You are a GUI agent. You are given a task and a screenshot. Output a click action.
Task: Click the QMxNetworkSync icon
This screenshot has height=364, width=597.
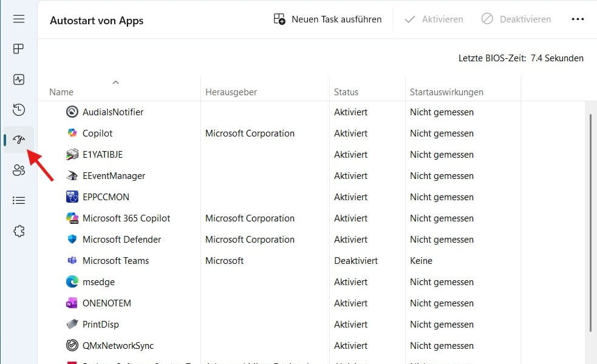point(72,345)
